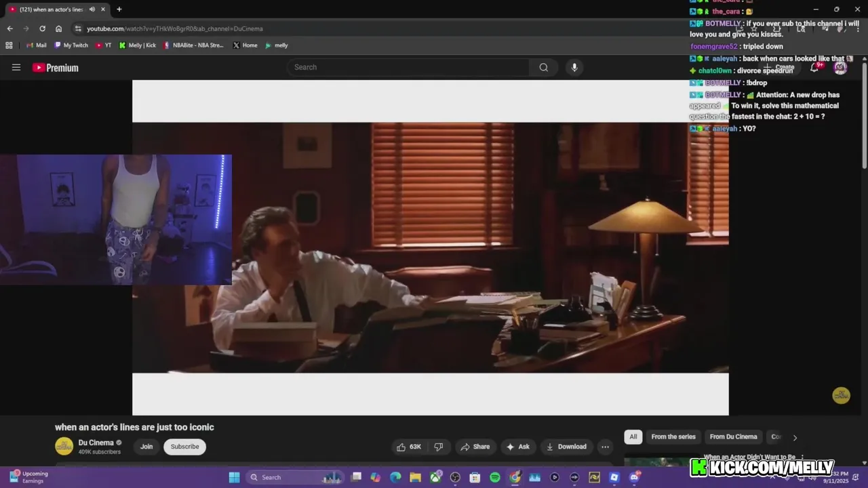The height and width of the screenshot is (488, 868).
Task: Open options for first recommended video
Action: tap(802, 457)
